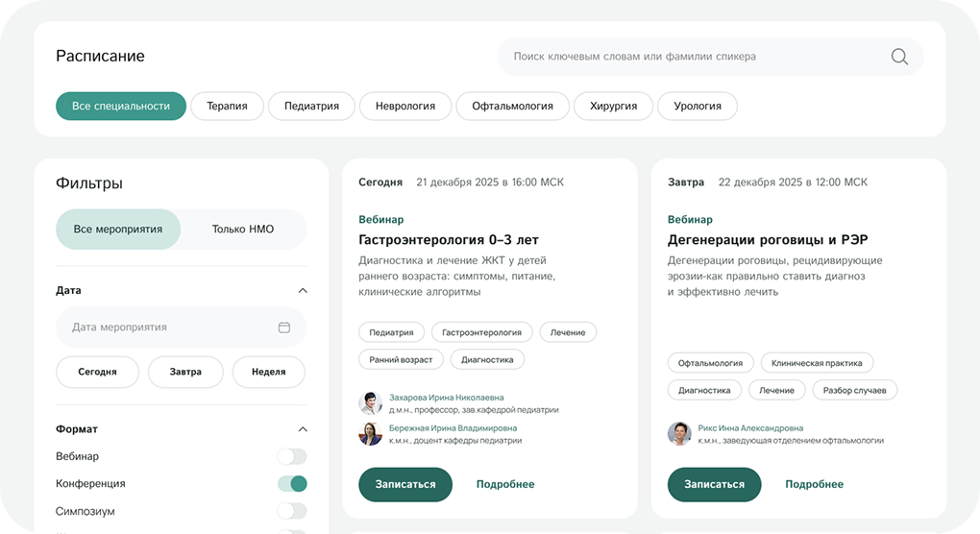This screenshot has width=980, height=534.
Task: Click Бережная Ирина Владимировна's avatar
Action: click(370, 434)
